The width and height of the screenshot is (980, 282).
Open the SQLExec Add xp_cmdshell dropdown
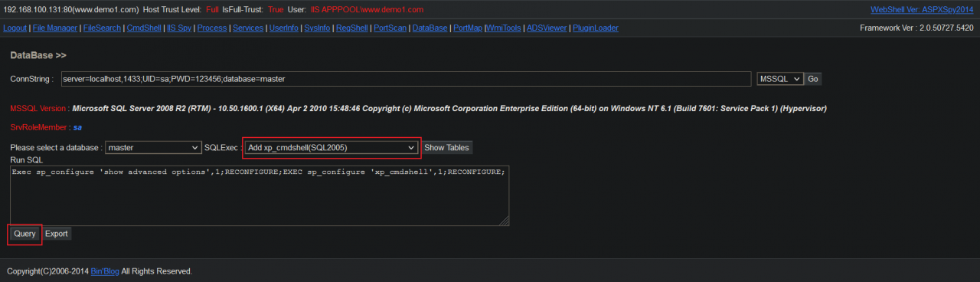pyautogui.click(x=332, y=147)
